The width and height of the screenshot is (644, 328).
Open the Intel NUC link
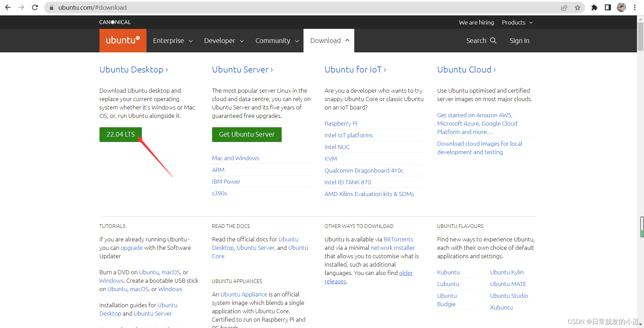point(337,147)
